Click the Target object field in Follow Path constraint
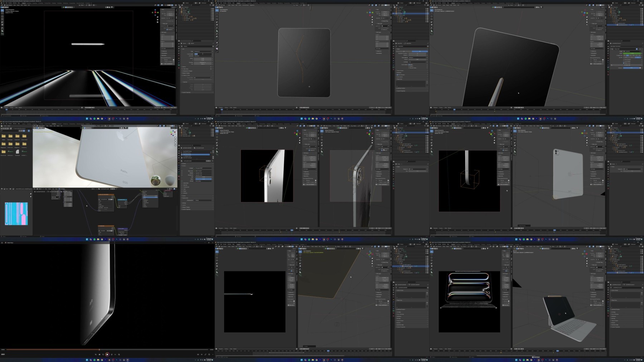The width and height of the screenshot is (644, 362). pyautogui.click(x=632, y=51)
